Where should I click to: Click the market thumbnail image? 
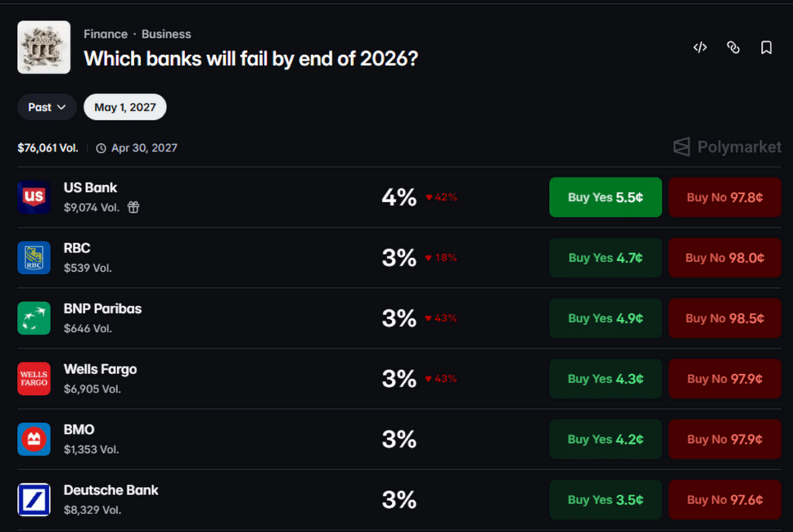(x=44, y=47)
